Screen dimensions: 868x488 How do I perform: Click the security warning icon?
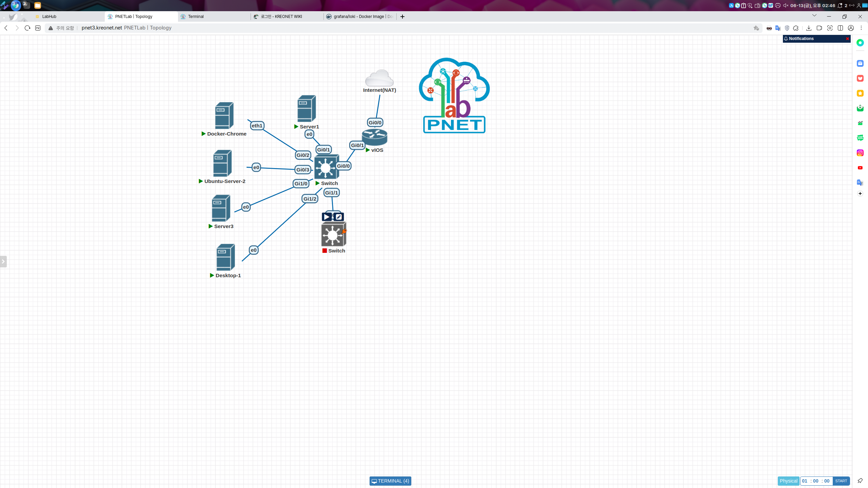(x=51, y=28)
